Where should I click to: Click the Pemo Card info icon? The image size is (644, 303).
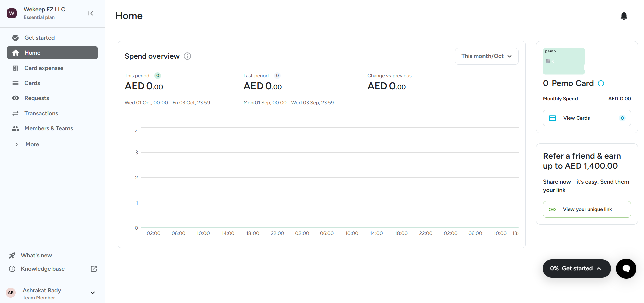click(x=601, y=83)
